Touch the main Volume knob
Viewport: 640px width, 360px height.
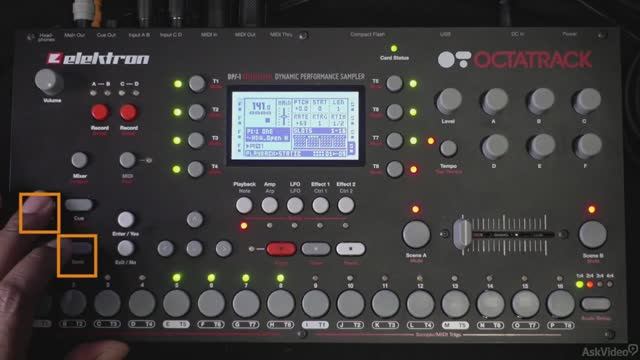click(49, 82)
